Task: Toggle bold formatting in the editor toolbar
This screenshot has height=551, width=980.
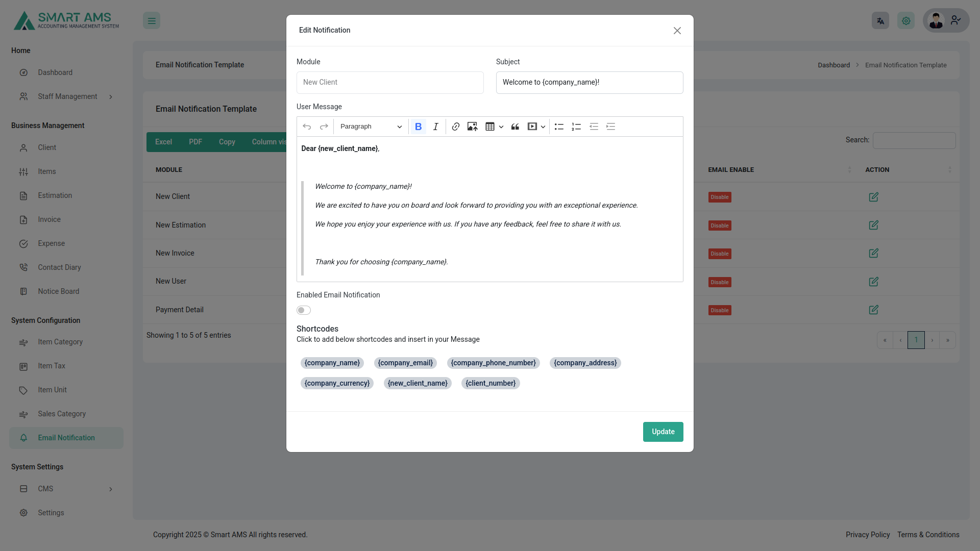Action: point(418,127)
